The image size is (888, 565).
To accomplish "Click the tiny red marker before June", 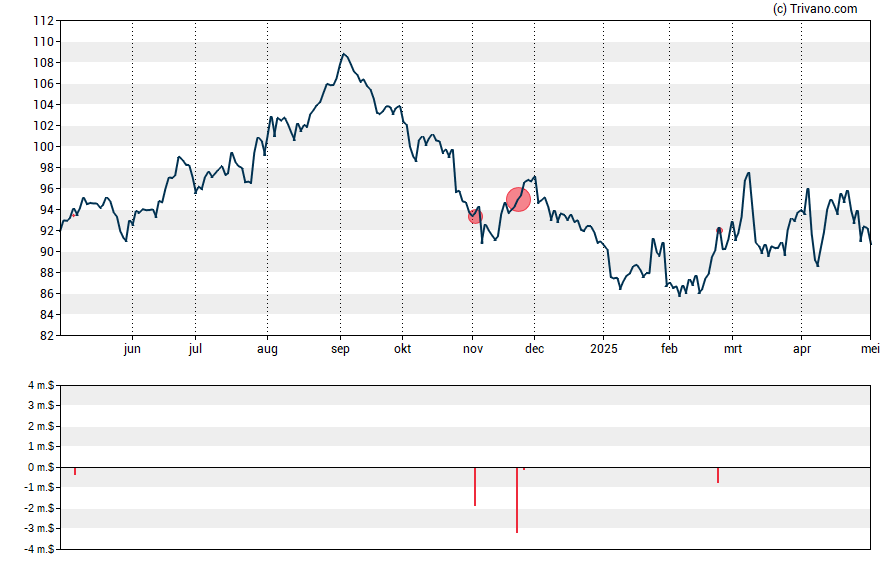I will click(x=74, y=215).
